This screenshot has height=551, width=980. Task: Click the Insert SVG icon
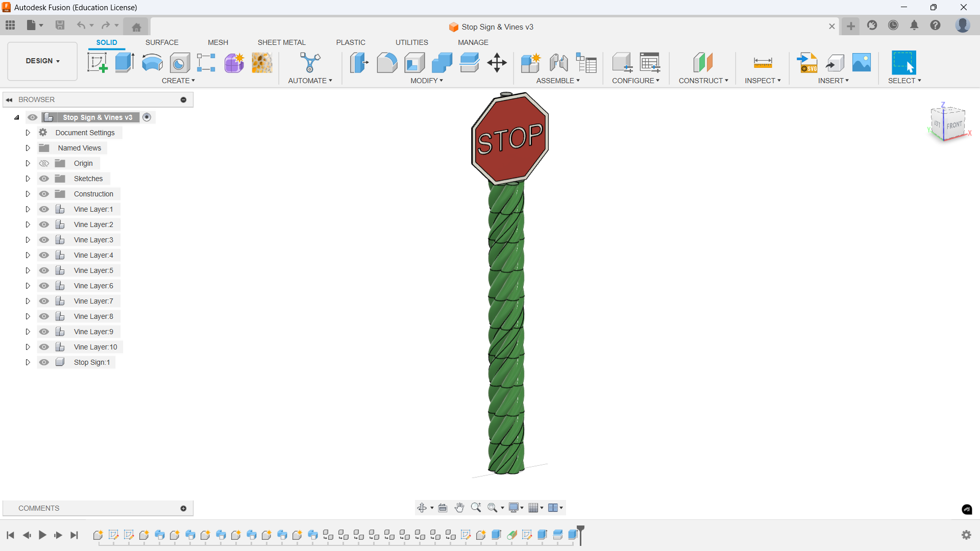coord(807,63)
